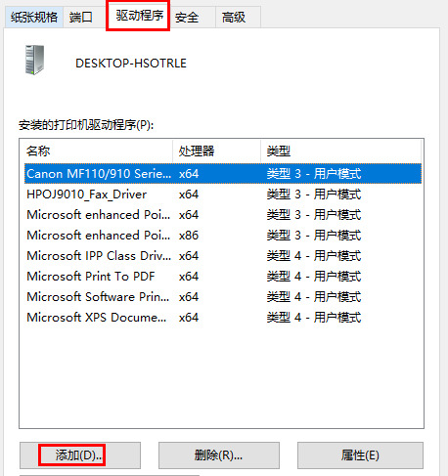Click the 添加(D)... button
This screenshot has width=448, height=476.
pyautogui.click(x=80, y=455)
